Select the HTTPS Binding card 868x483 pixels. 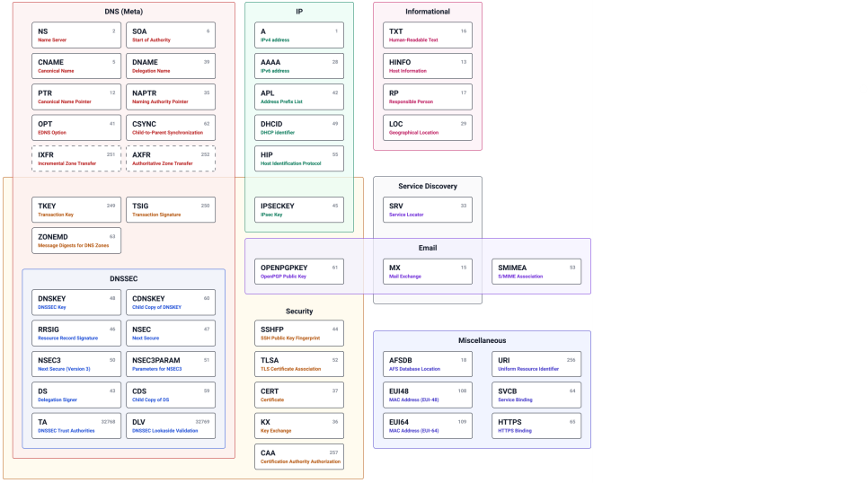(x=536, y=426)
